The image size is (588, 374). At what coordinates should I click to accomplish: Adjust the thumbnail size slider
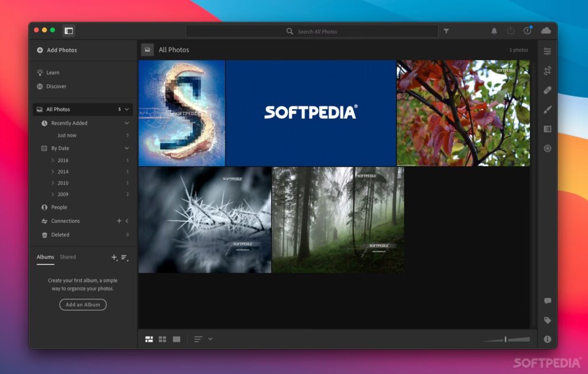pyautogui.click(x=506, y=339)
